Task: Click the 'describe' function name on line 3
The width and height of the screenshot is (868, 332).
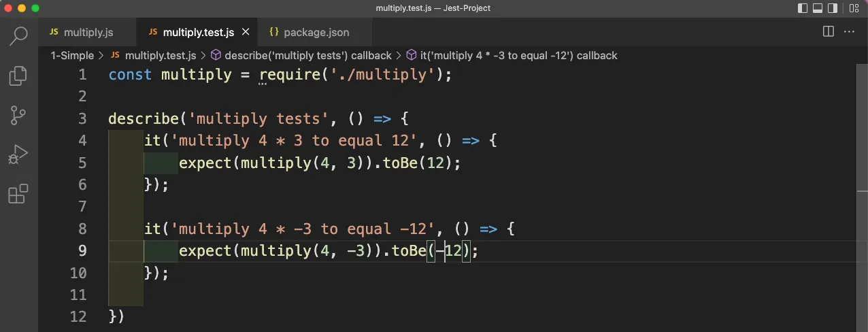Action: pyautogui.click(x=144, y=119)
